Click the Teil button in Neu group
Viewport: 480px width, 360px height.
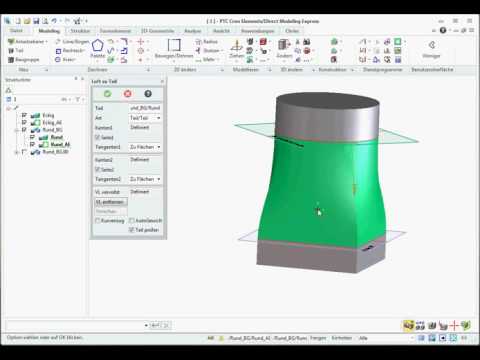16,51
